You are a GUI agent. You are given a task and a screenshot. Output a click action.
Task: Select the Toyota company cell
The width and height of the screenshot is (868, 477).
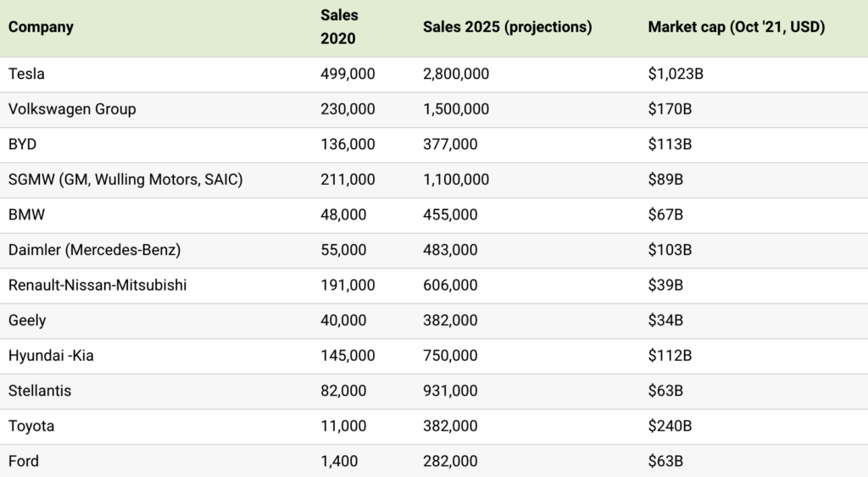coord(31,427)
